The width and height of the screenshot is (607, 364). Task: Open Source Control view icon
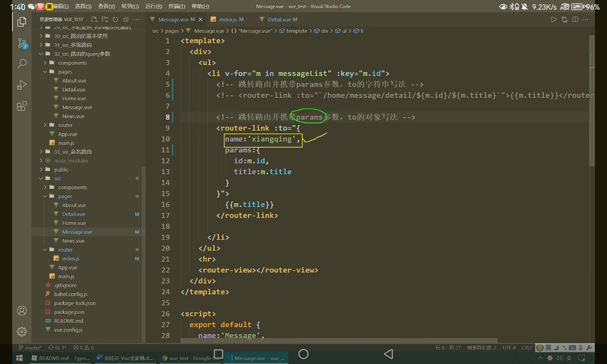22,43
